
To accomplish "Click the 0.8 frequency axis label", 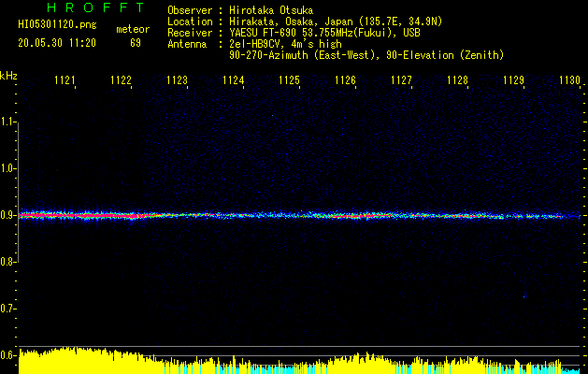I will (x=7, y=262).
